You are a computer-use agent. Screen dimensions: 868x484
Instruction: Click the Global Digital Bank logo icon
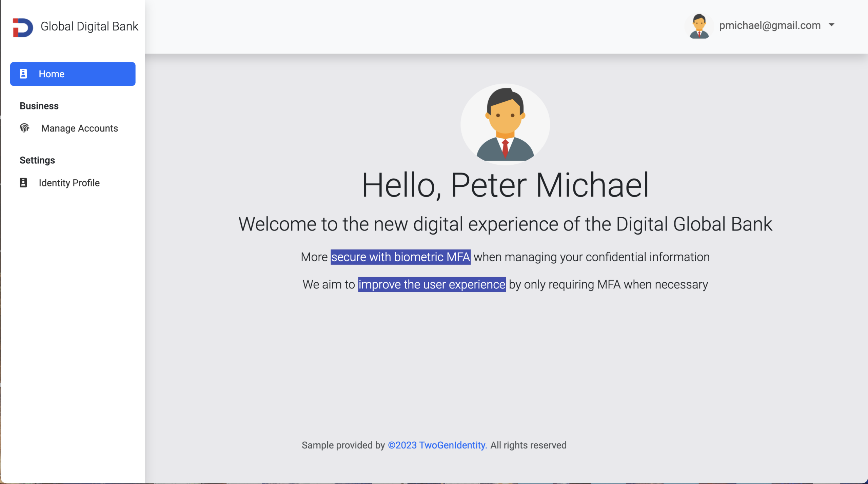pyautogui.click(x=23, y=27)
